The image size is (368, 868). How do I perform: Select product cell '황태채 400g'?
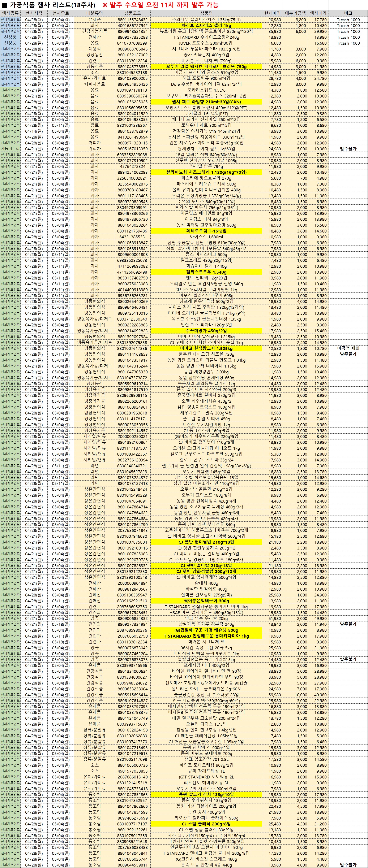[206, 583]
